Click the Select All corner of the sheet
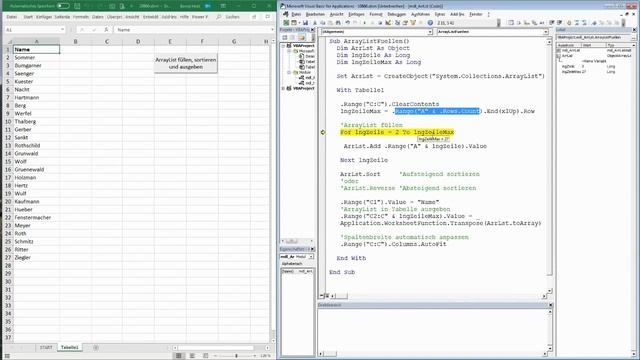 [x=8, y=41]
